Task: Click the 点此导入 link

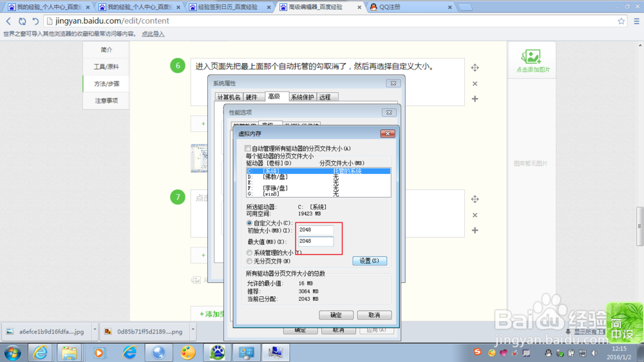Action: click(153, 34)
